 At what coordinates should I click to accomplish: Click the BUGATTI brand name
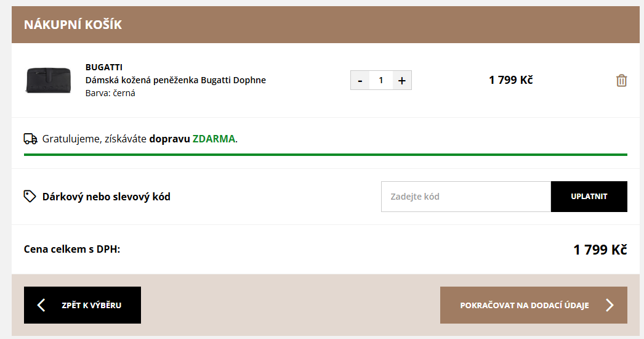[x=103, y=67]
